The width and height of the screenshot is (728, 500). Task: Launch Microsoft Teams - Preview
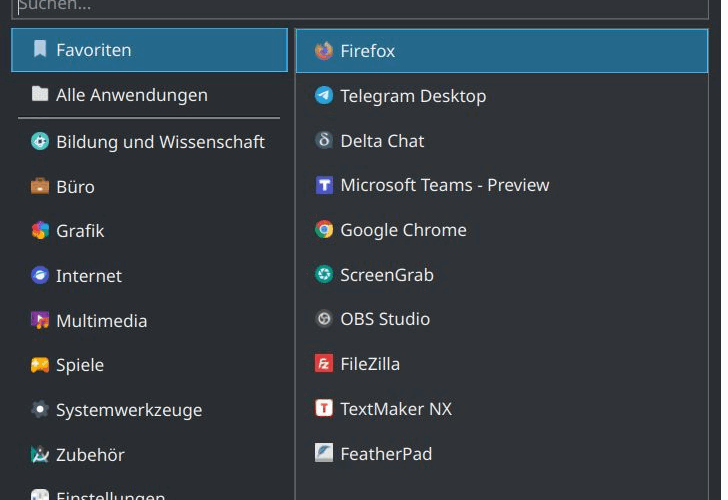coord(502,185)
